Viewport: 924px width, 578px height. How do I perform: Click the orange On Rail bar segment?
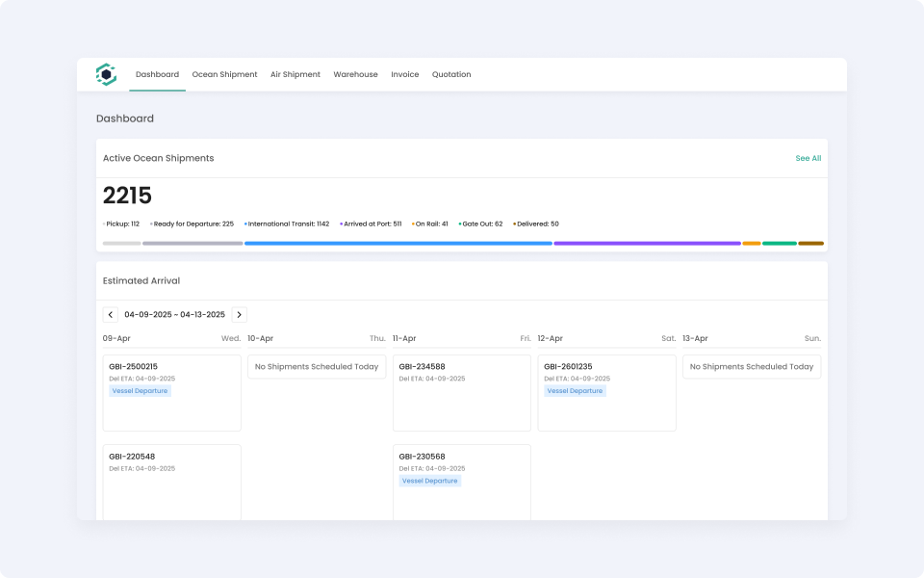tap(752, 243)
